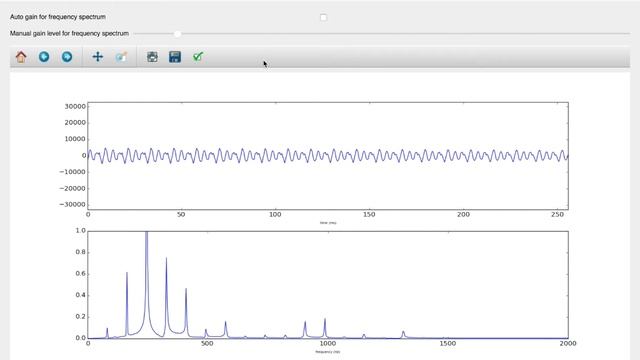Click the 1000 tick on frequency axis
The height and width of the screenshot is (360, 640).
328,344
